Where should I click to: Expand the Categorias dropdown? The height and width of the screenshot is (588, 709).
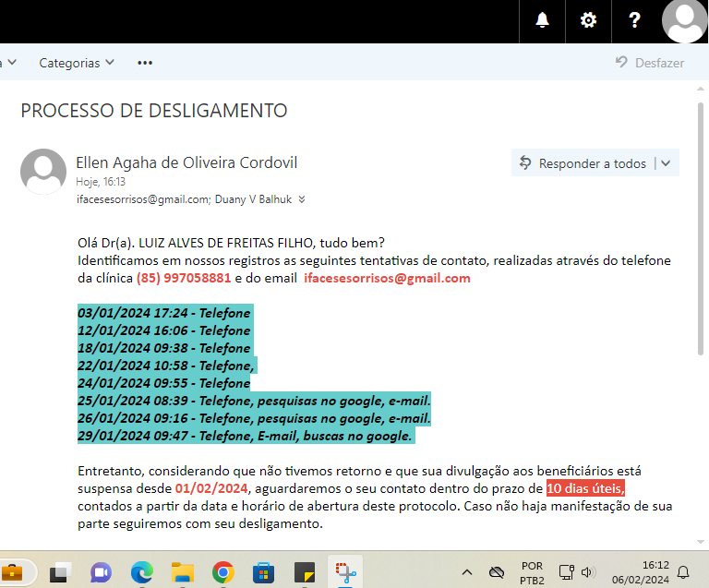coord(77,63)
